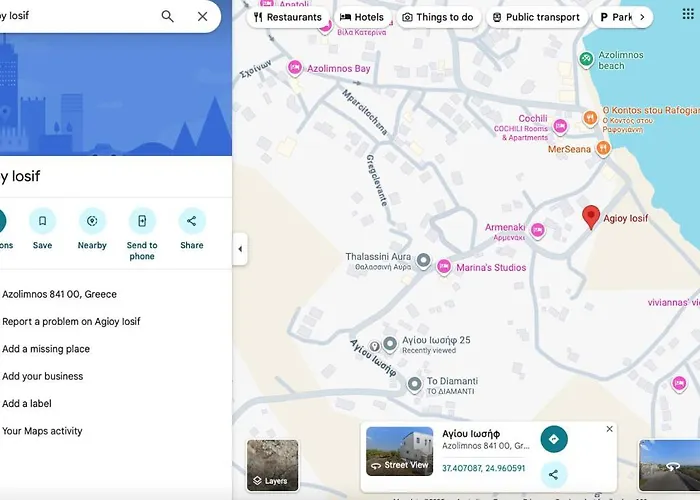Open Street View thumbnail

[x=399, y=451]
